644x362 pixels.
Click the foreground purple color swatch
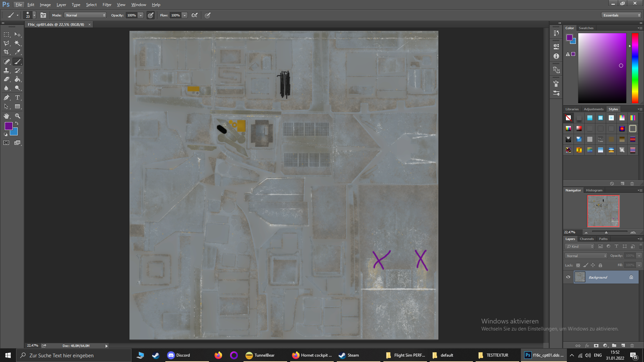click(9, 126)
